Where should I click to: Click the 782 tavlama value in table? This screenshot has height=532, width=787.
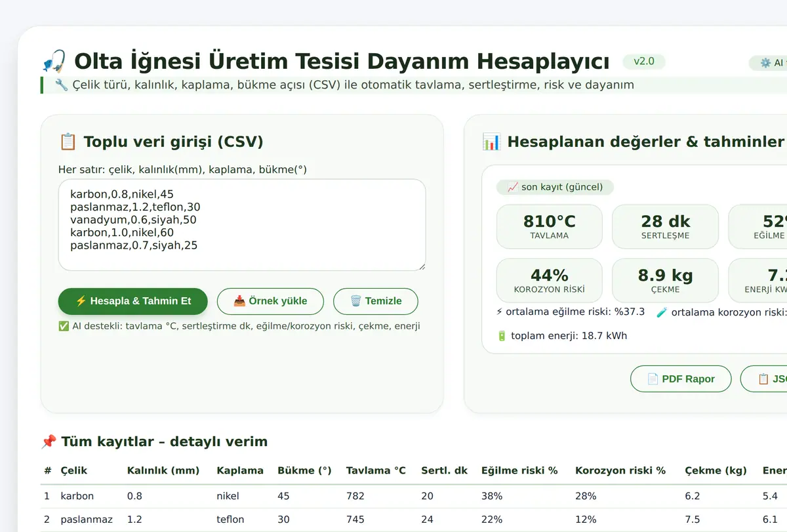click(355, 496)
